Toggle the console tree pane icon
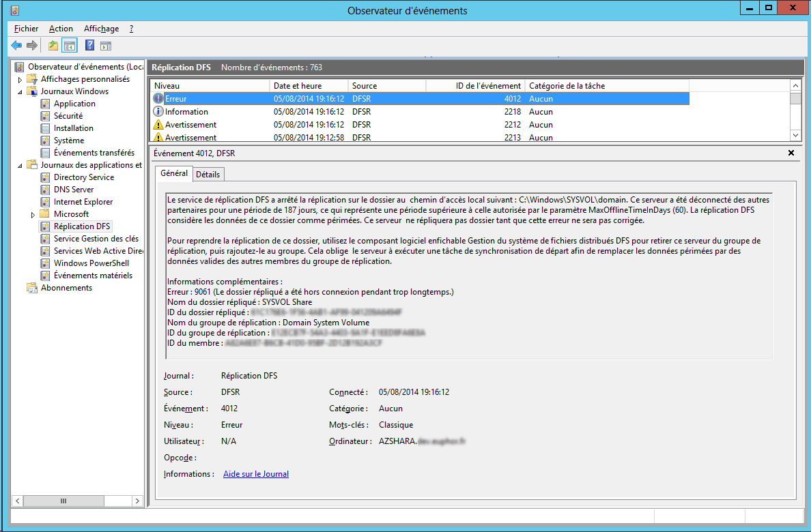 click(69, 46)
